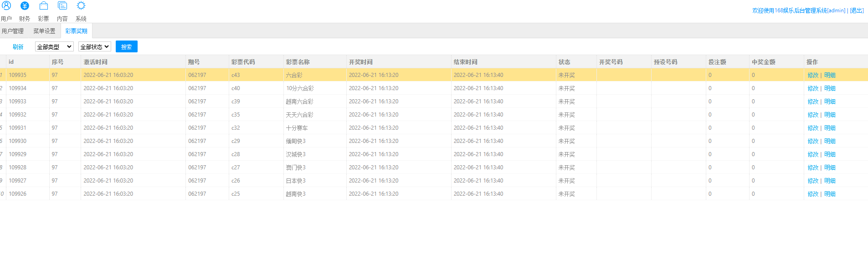868x254 pixels.
Task: Click 修改 for the 六合彩 row
Action: 813,75
